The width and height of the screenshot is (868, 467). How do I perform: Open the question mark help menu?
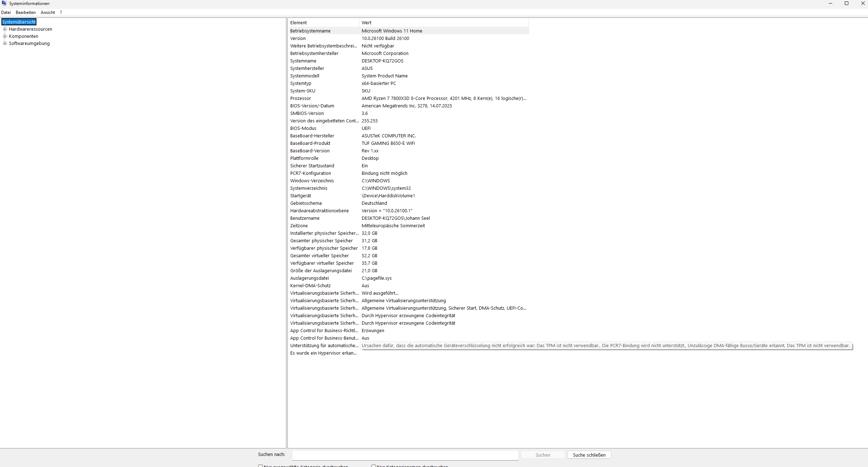point(61,12)
